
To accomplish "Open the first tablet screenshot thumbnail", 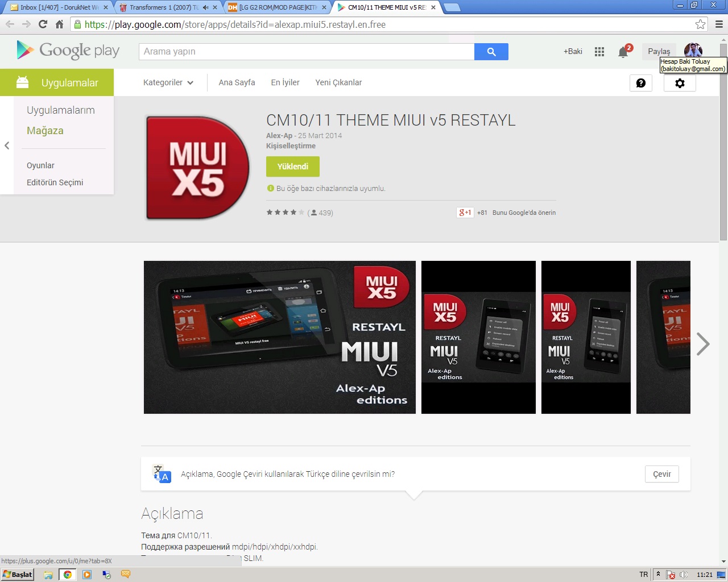I will 280,337.
